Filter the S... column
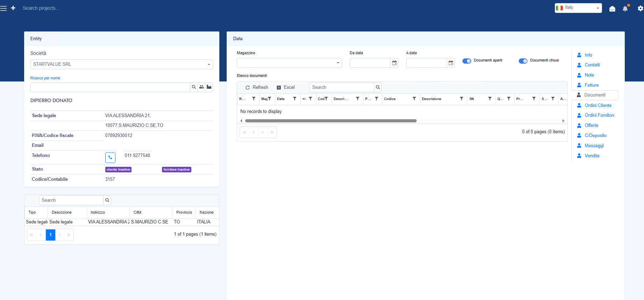Screen dimensions: 644x300 (x=553, y=99)
